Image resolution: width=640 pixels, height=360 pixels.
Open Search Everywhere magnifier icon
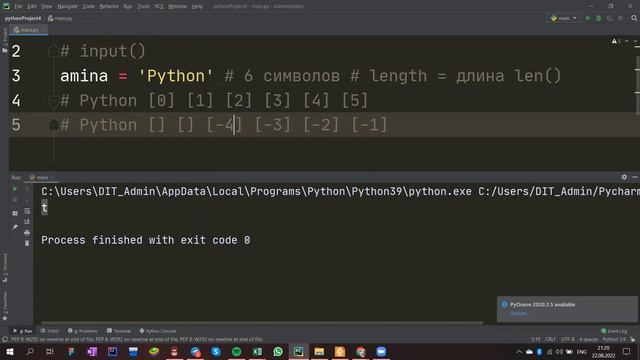tap(634, 18)
